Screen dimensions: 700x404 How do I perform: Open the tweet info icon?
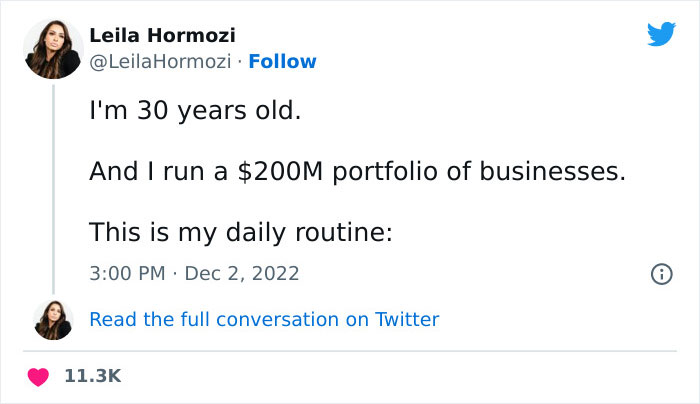660,273
